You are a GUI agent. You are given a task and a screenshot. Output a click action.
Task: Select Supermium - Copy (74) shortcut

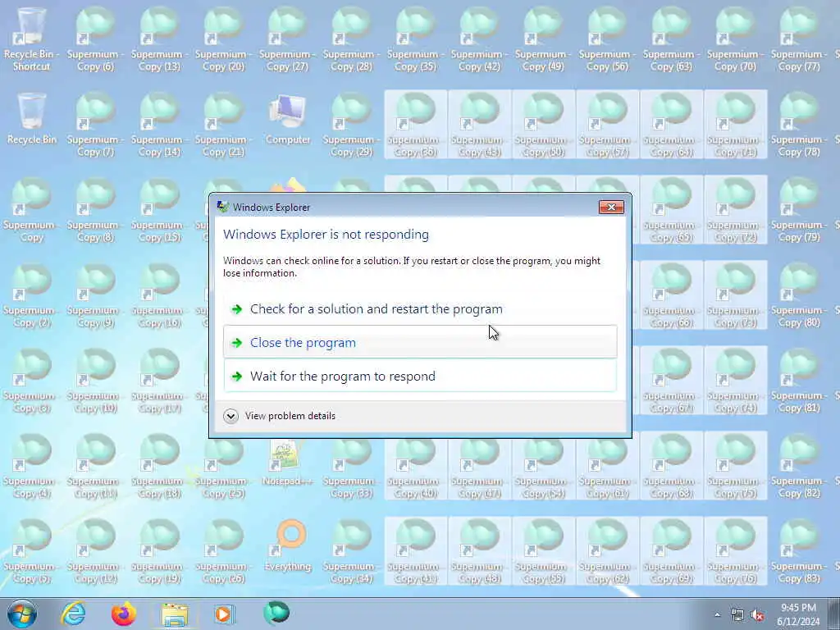click(736, 381)
